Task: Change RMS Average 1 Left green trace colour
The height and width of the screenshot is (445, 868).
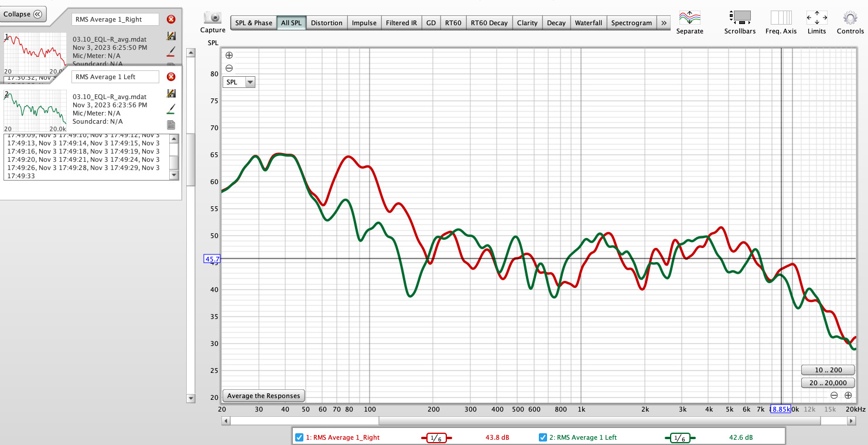Action: click(x=172, y=109)
